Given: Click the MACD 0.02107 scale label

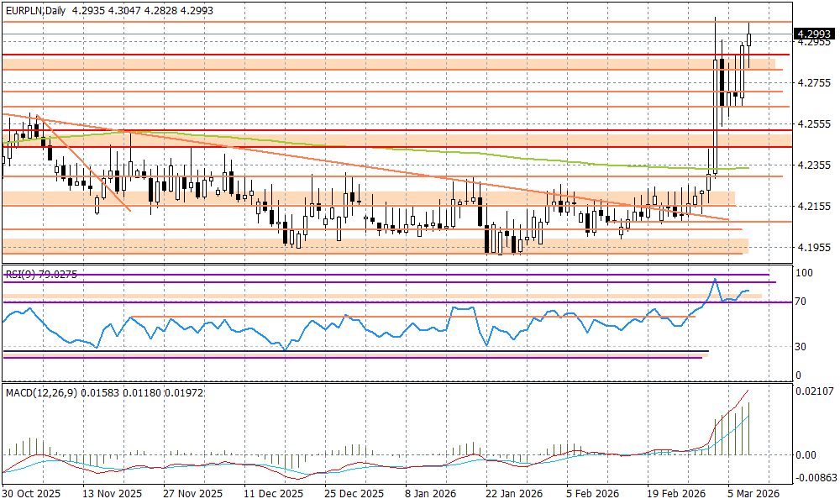Looking at the screenshot, I should 815,391.
